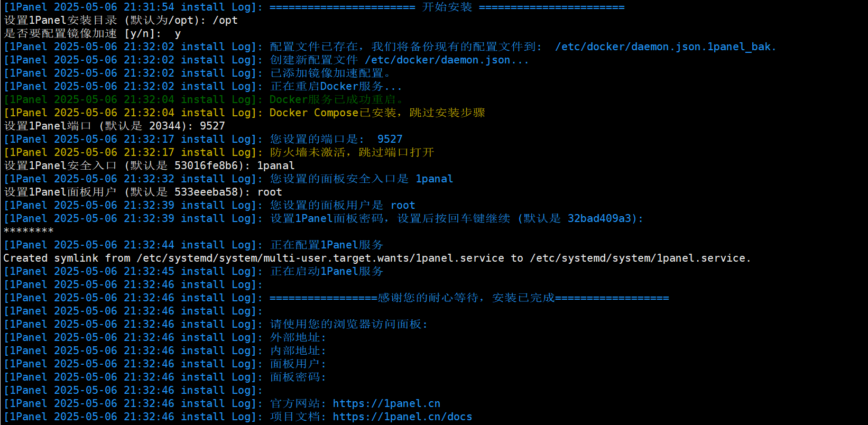Select the default password 32bad409a3
868x425 pixels.
pos(599,218)
